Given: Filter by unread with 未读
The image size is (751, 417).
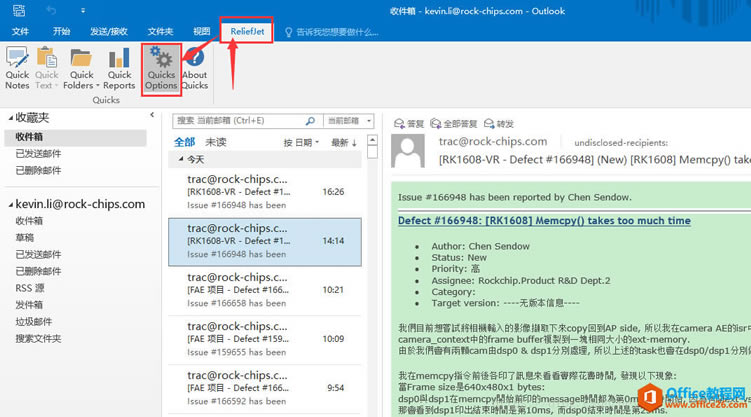Looking at the screenshot, I should [216, 142].
